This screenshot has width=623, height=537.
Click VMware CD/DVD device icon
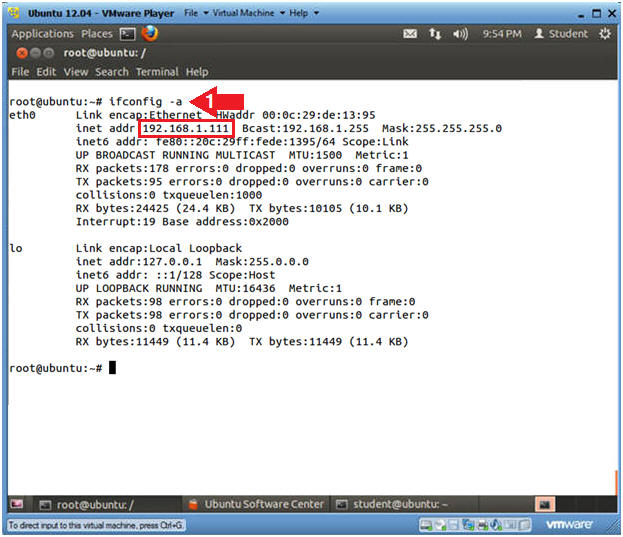[440, 525]
